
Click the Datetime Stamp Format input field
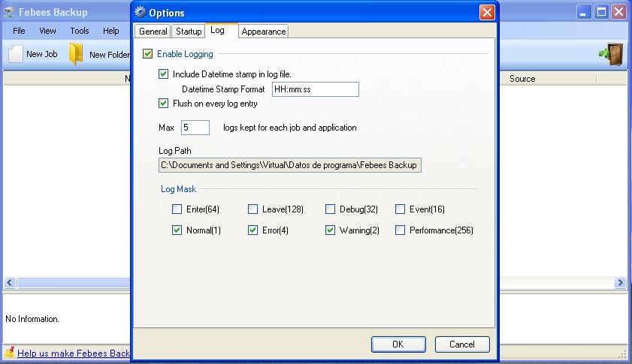tap(315, 89)
